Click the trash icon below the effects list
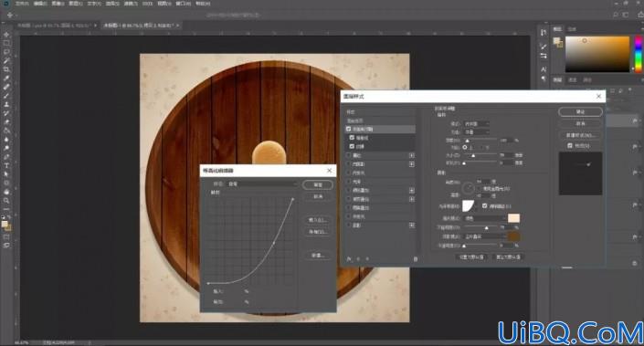The height and width of the screenshot is (346, 644). [x=416, y=259]
